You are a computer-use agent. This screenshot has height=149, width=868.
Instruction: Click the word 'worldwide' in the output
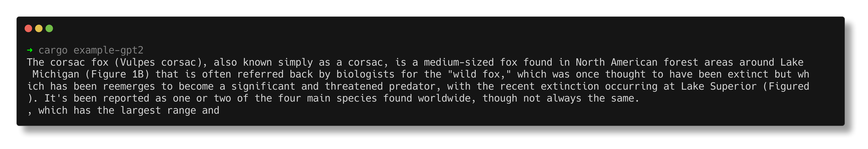[447, 98]
